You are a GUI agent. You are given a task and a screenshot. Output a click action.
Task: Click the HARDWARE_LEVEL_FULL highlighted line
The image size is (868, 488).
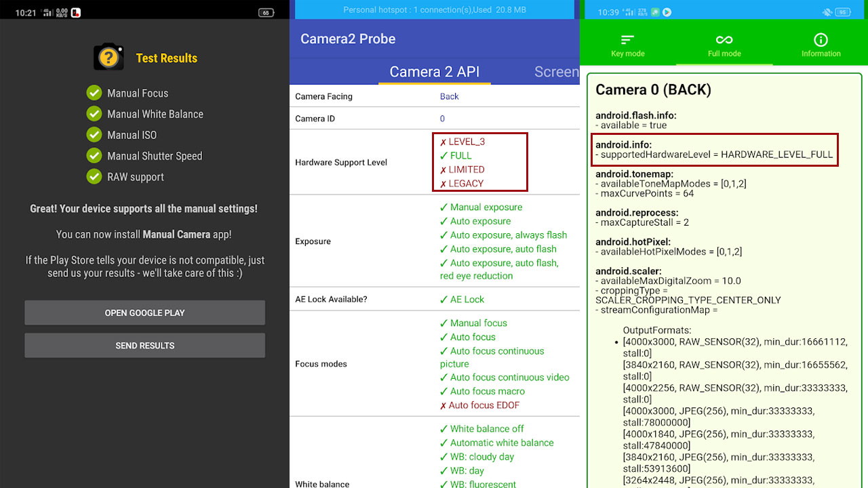(714, 154)
